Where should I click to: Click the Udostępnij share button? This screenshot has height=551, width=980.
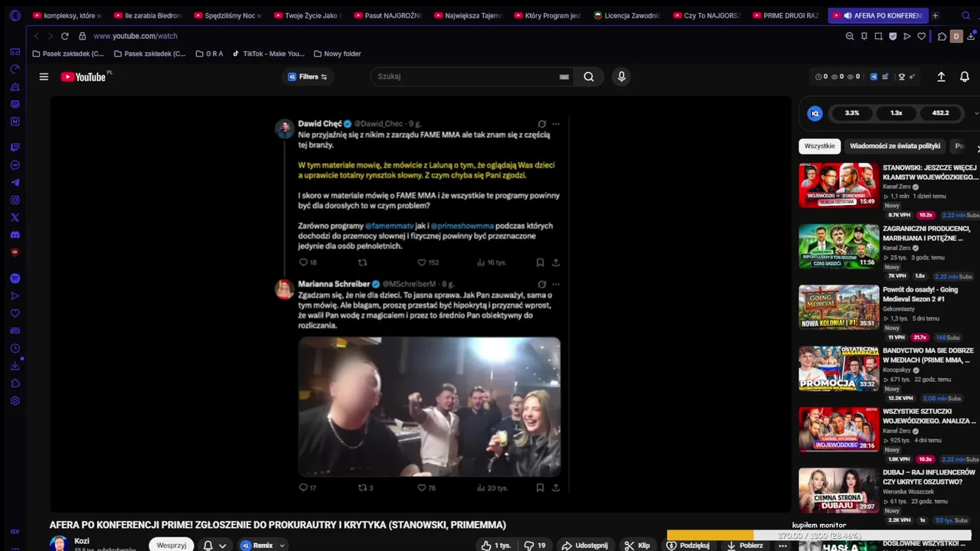pyautogui.click(x=584, y=546)
